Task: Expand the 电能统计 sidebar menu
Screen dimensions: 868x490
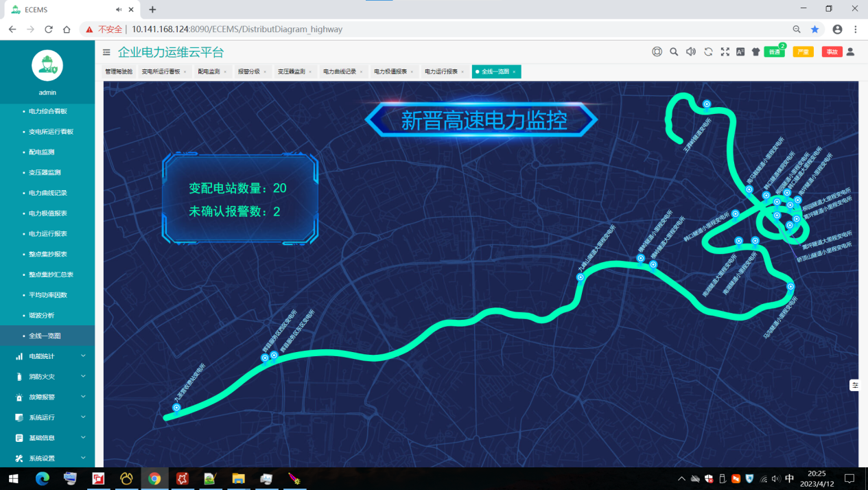Action: pyautogui.click(x=47, y=356)
